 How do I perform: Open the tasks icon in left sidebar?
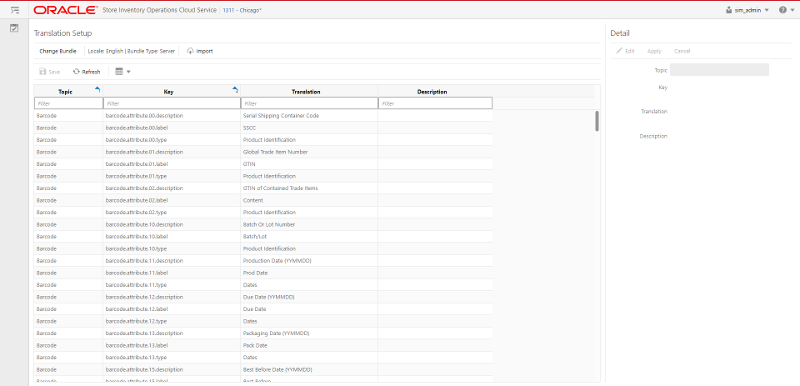click(x=14, y=28)
